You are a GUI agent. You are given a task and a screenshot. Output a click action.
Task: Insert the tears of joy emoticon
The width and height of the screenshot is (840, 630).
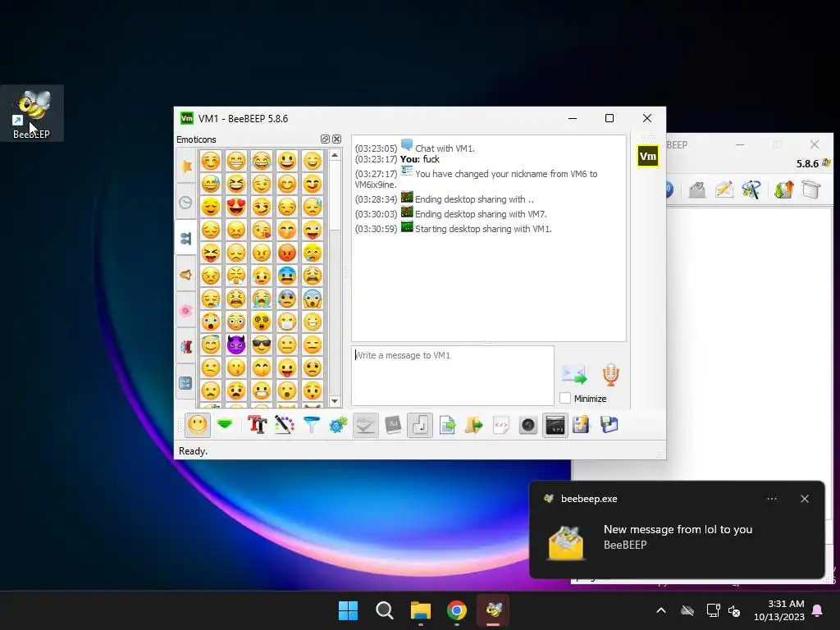(262, 161)
